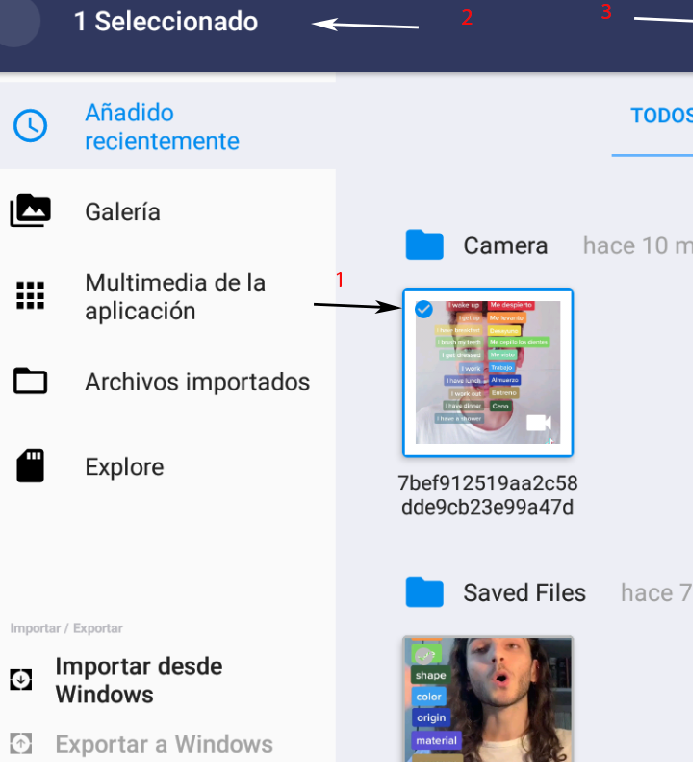This screenshot has height=774, width=693.
Task: Click the outlined folder icon for Archivos importados
Action: coord(30,381)
